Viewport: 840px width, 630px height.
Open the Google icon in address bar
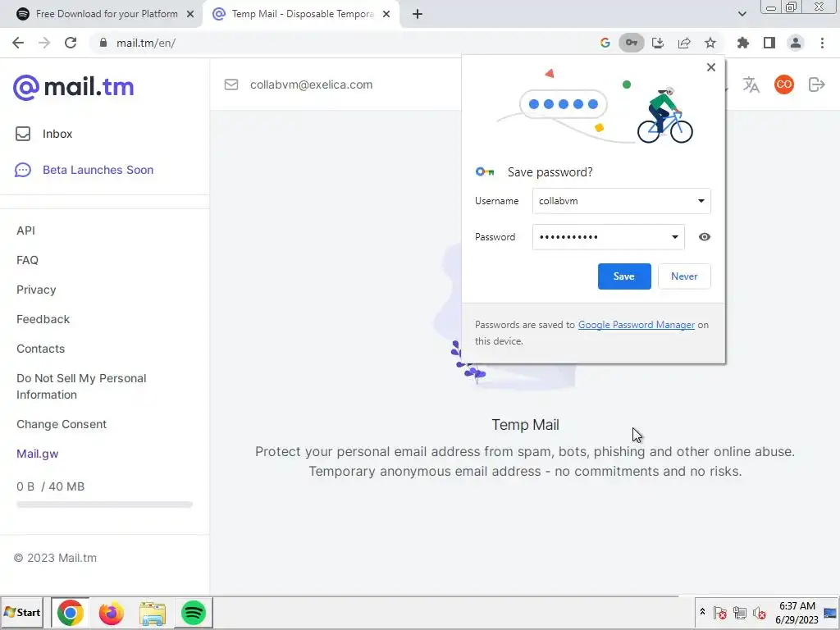[x=605, y=43]
